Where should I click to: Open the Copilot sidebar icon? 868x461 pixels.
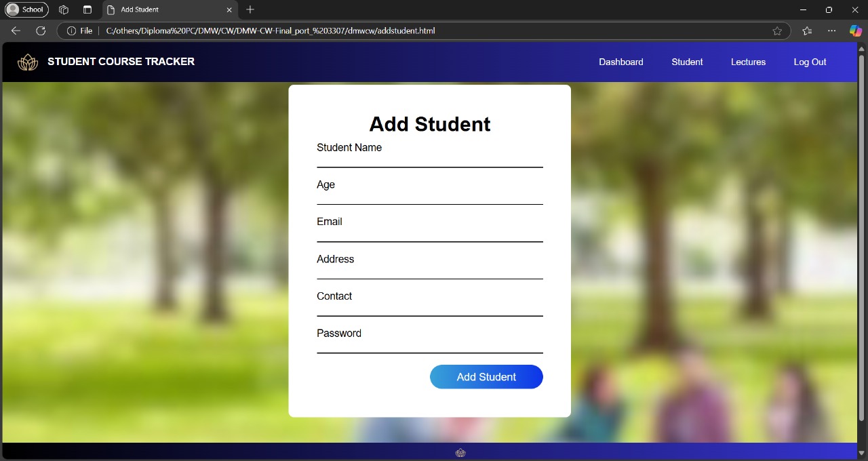(x=856, y=31)
